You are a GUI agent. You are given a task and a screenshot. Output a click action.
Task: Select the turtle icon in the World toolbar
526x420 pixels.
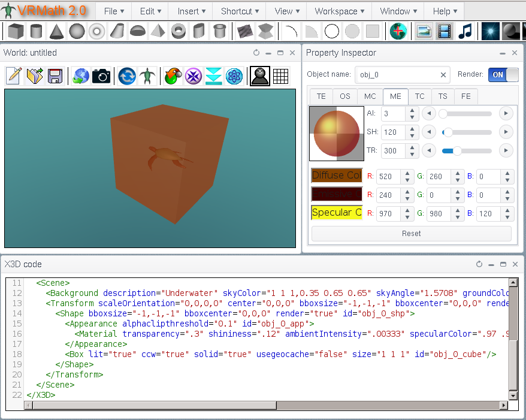point(148,75)
